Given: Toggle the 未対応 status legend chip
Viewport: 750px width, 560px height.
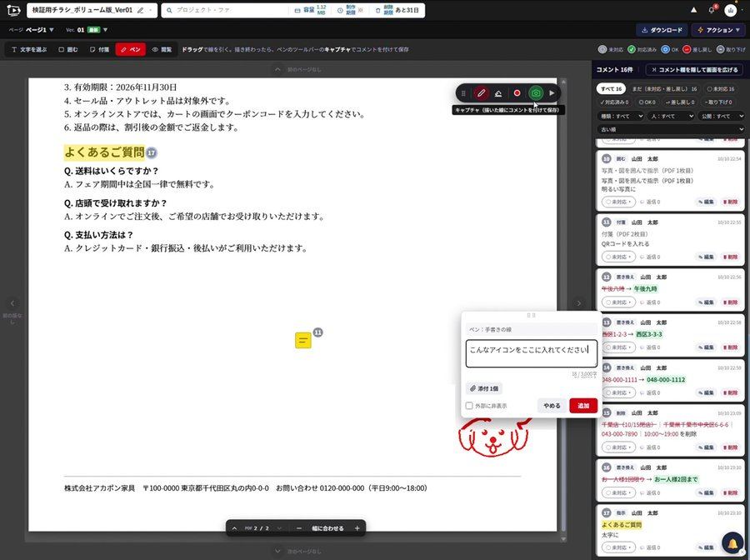Looking at the screenshot, I should click(x=611, y=49).
